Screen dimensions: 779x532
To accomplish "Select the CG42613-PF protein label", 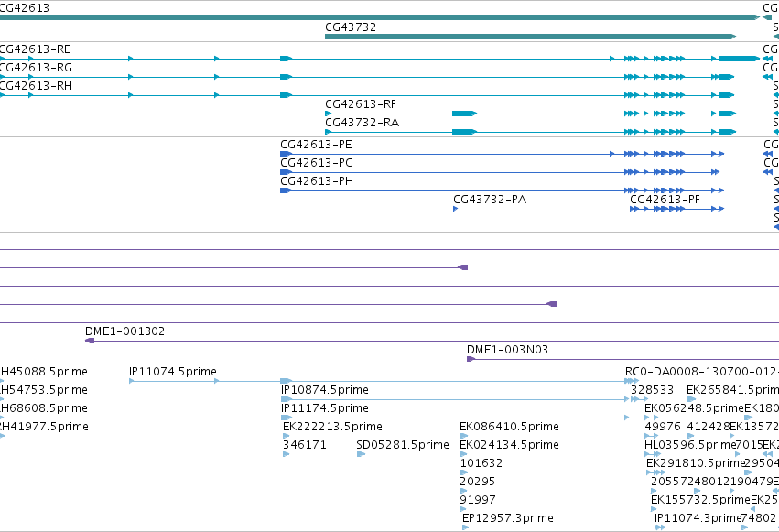I will (665, 200).
